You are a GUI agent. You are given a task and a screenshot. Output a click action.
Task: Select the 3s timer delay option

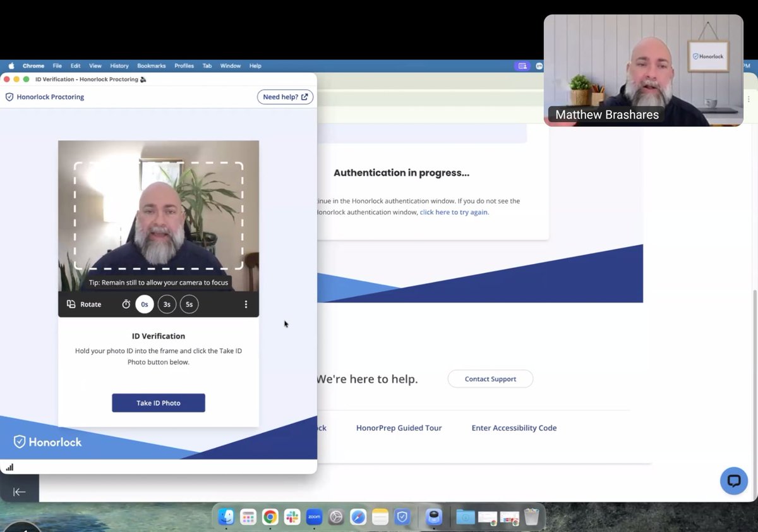[x=167, y=305]
